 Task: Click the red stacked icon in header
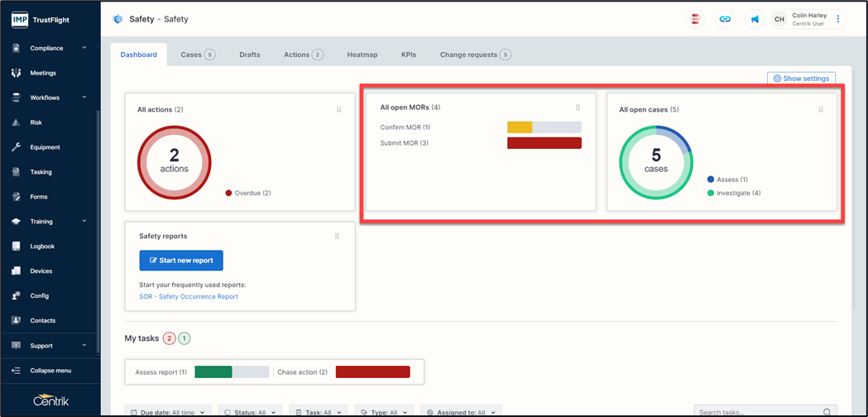coord(696,19)
